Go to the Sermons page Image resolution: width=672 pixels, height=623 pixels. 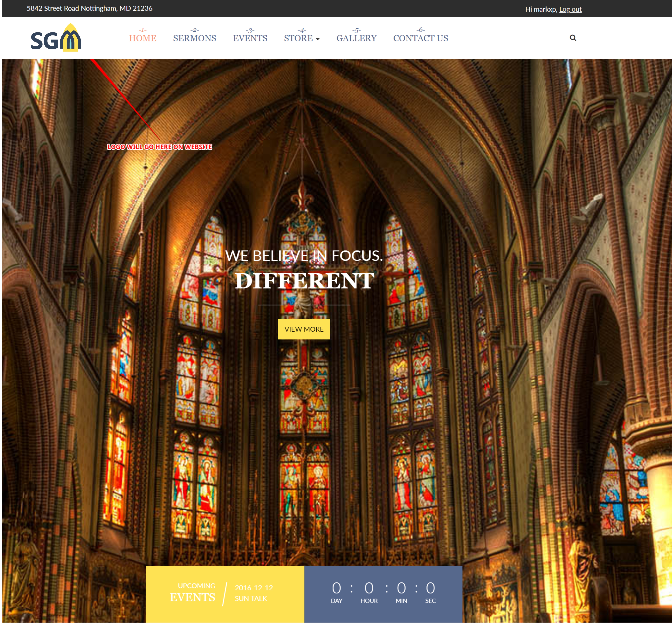pyautogui.click(x=194, y=38)
